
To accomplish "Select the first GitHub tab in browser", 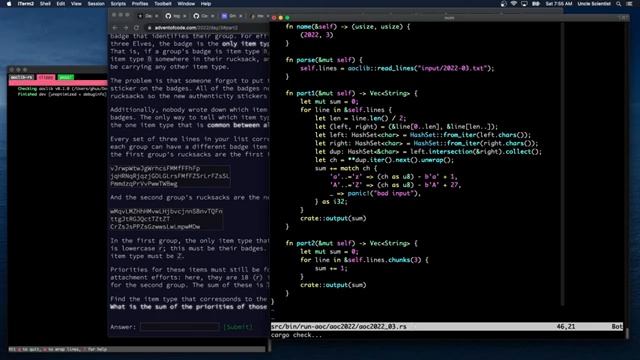I will click(x=175, y=16).
